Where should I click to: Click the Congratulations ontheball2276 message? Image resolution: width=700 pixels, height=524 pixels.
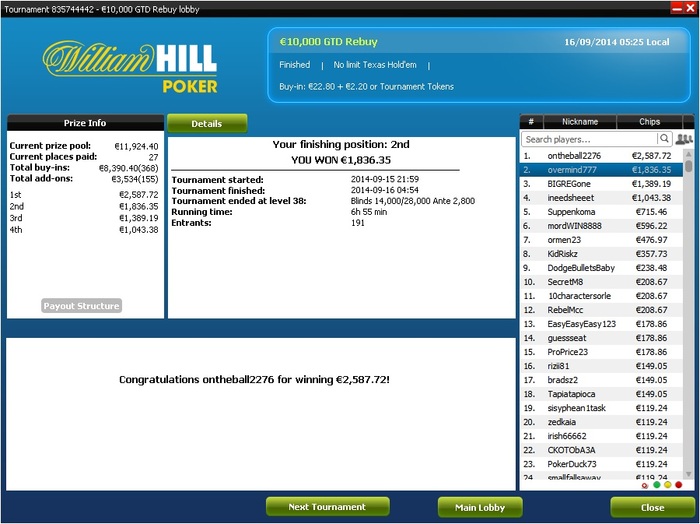click(x=254, y=379)
